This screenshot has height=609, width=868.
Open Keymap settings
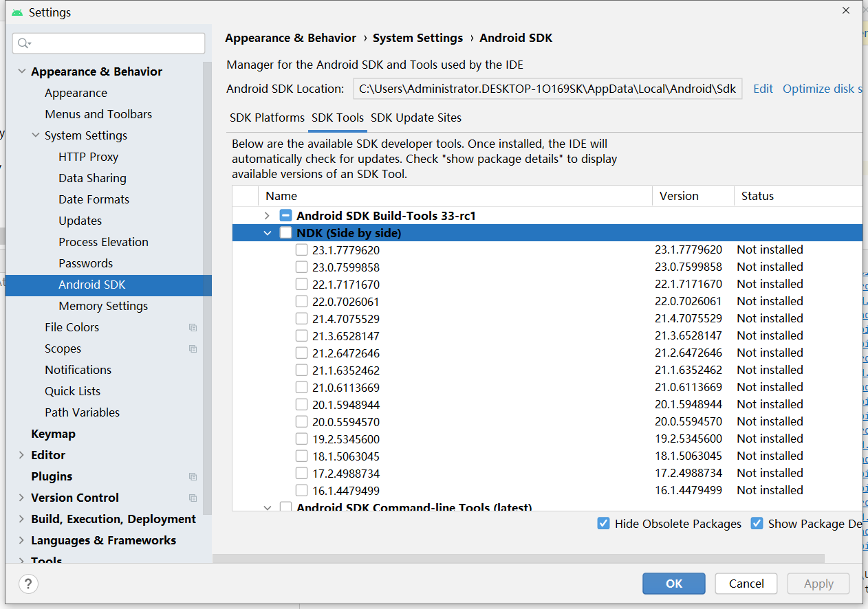[53, 434]
